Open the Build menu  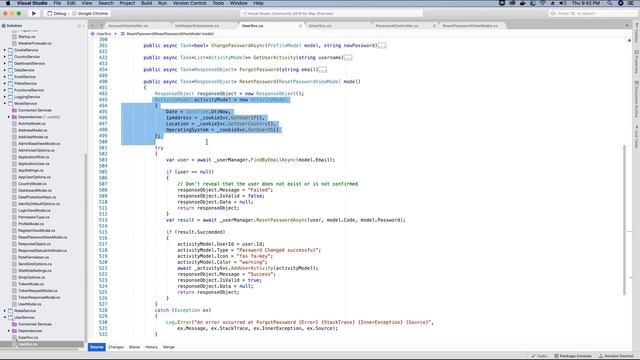click(147, 3)
